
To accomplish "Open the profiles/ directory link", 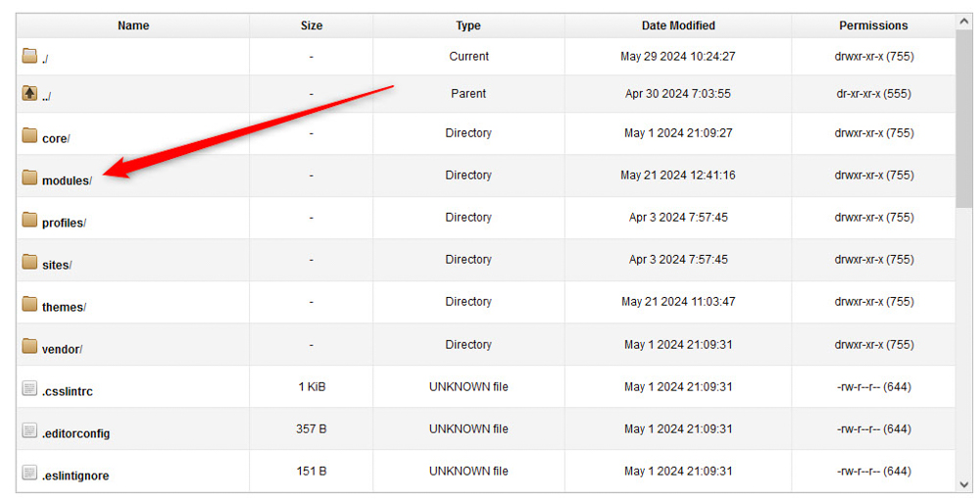I will point(65,224).
